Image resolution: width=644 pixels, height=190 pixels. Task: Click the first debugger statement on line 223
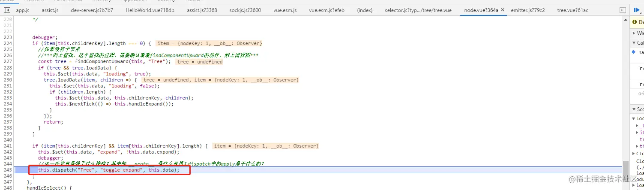coord(45,37)
